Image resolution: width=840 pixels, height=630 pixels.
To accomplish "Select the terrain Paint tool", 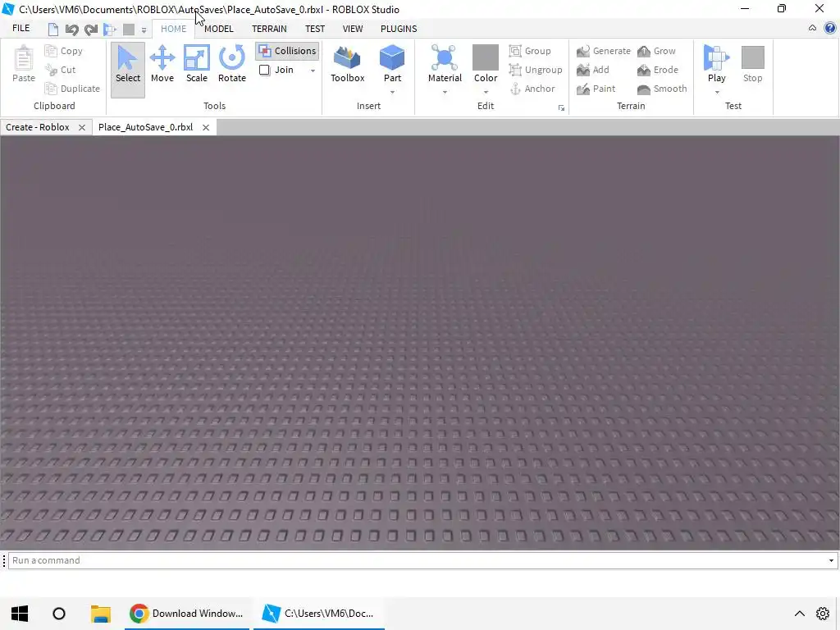I will (596, 89).
